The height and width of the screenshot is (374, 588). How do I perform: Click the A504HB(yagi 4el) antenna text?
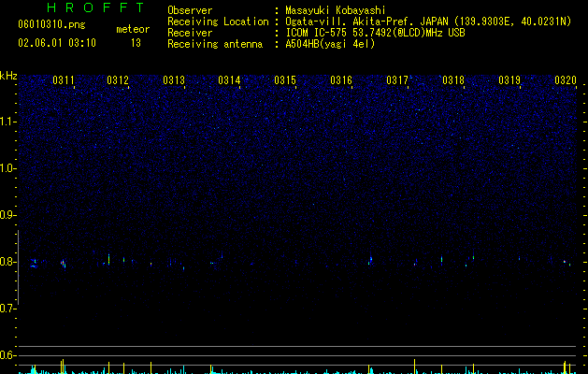pos(330,44)
